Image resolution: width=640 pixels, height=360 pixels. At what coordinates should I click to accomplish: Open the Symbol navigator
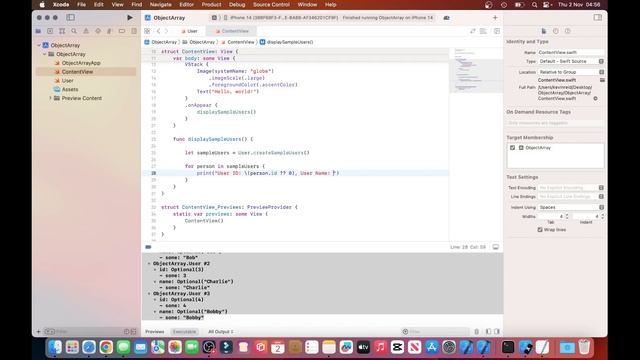(62, 31)
